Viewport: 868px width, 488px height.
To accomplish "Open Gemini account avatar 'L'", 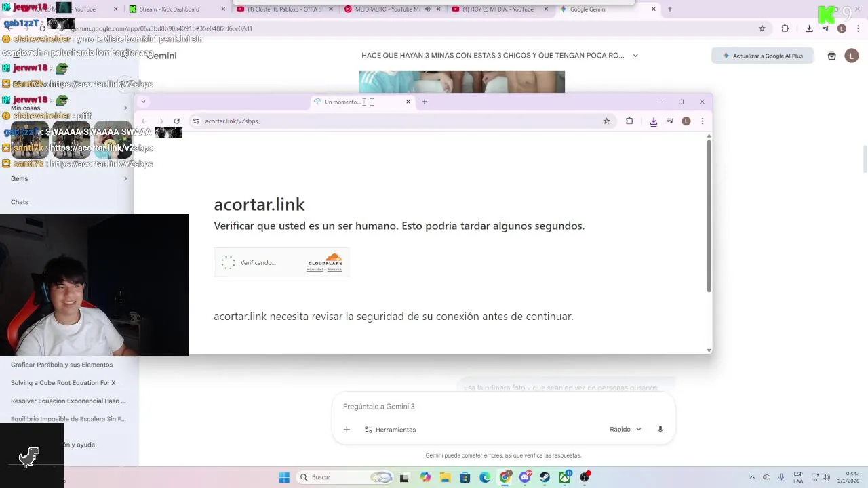I will (852, 56).
